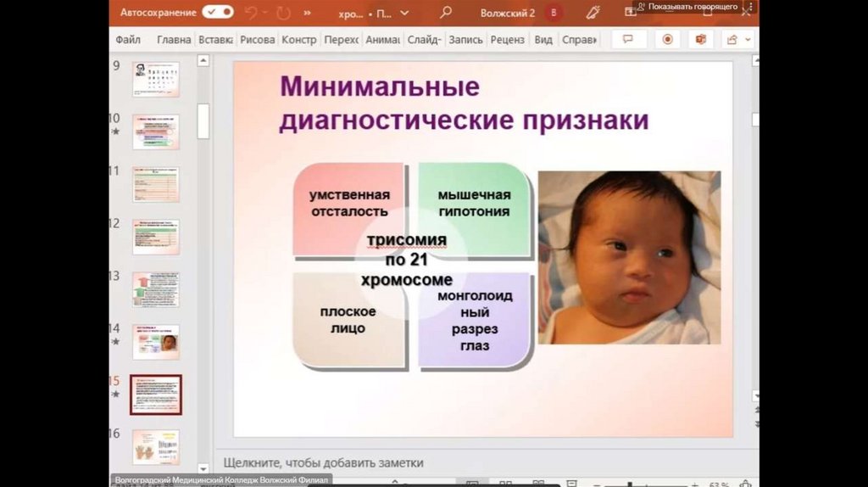868x487 pixels.
Task: Click the slide editing area scroll down arrow
Action: (x=755, y=395)
